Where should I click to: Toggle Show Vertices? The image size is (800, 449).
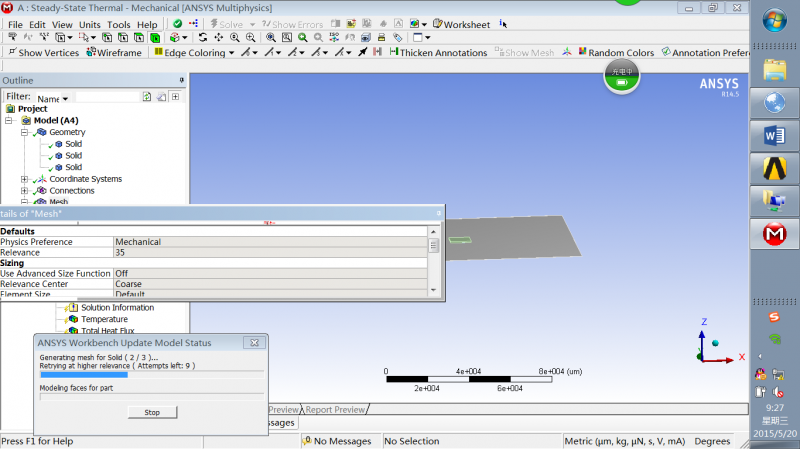coord(44,53)
